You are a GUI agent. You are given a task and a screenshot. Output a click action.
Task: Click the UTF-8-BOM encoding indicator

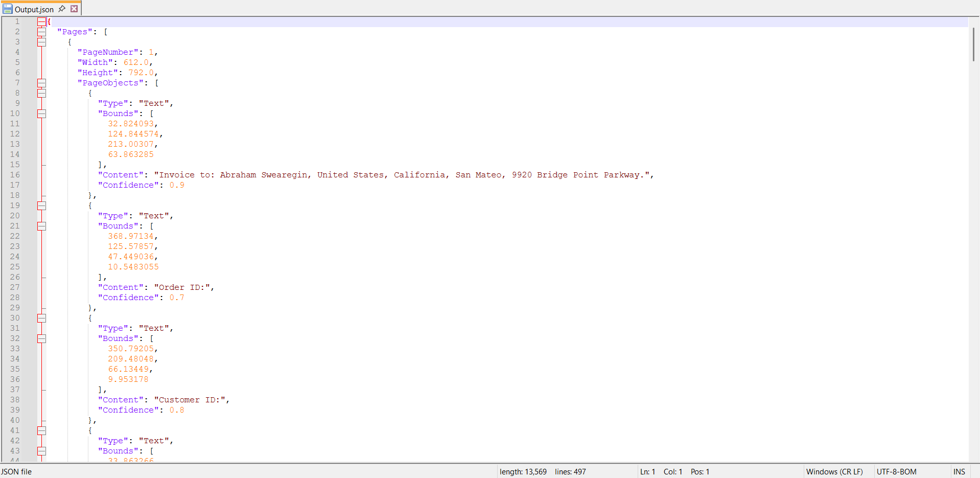pyautogui.click(x=897, y=472)
